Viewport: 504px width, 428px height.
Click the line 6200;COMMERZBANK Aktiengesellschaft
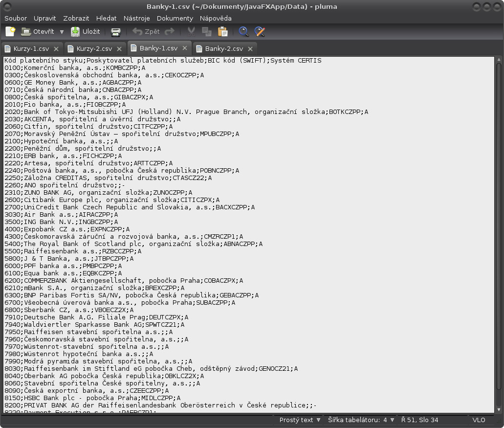coord(124,281)
